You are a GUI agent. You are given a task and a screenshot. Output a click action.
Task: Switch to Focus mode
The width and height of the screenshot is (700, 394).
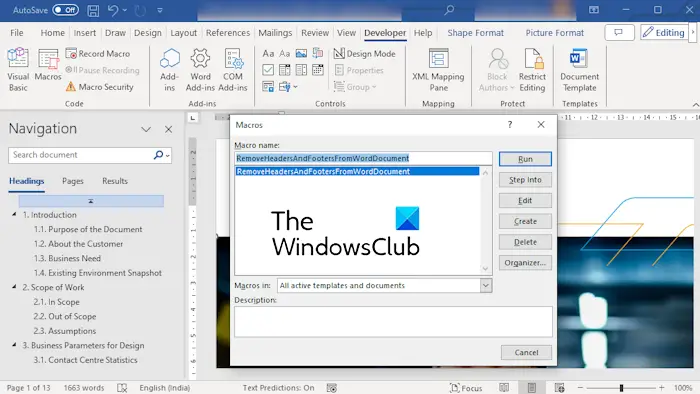pos(466,388)
